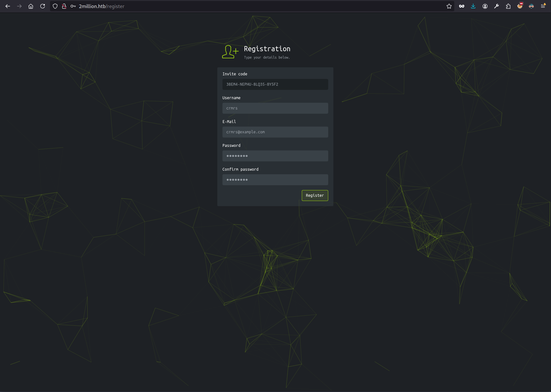Open the Downloads panel
Viewport: 551px width, 392px height.
point(473,6)
